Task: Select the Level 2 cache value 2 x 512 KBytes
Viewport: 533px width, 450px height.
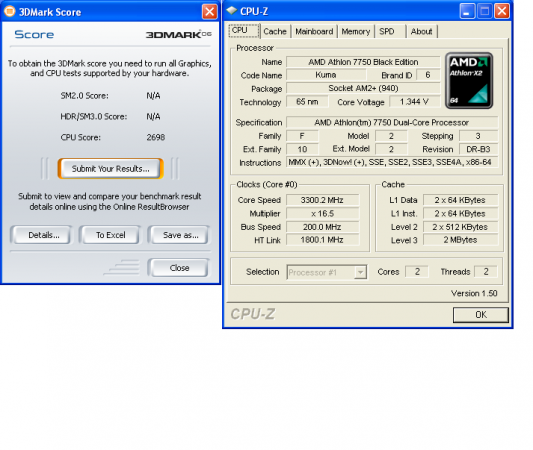Action: click(x=460, y=227)
